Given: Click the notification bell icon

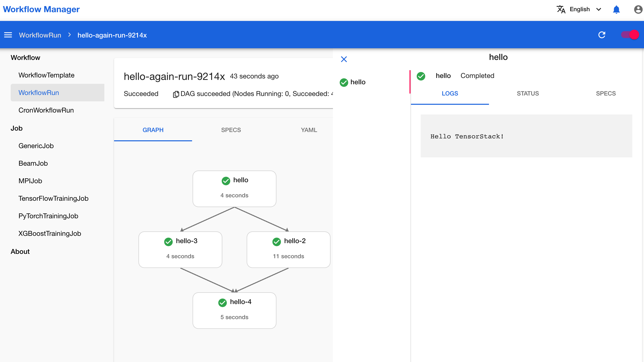Looking at the screenshot, I should (x=616, y=9).
